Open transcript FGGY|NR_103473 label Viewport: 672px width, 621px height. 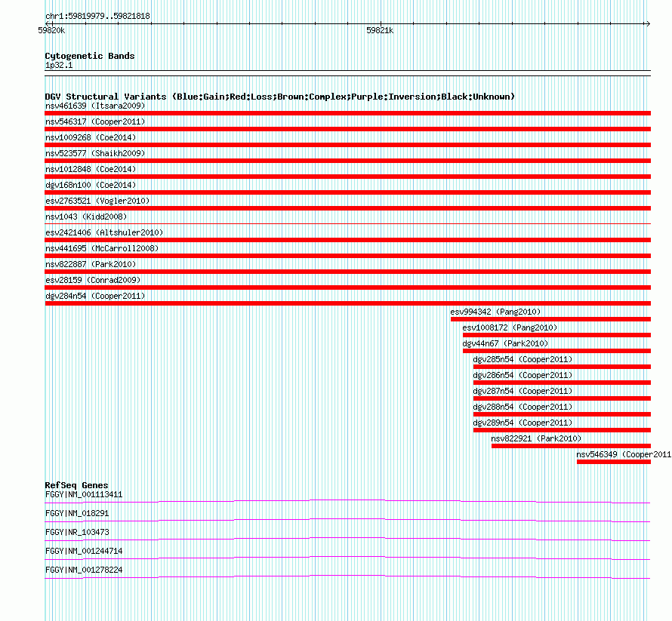point(77,533)
